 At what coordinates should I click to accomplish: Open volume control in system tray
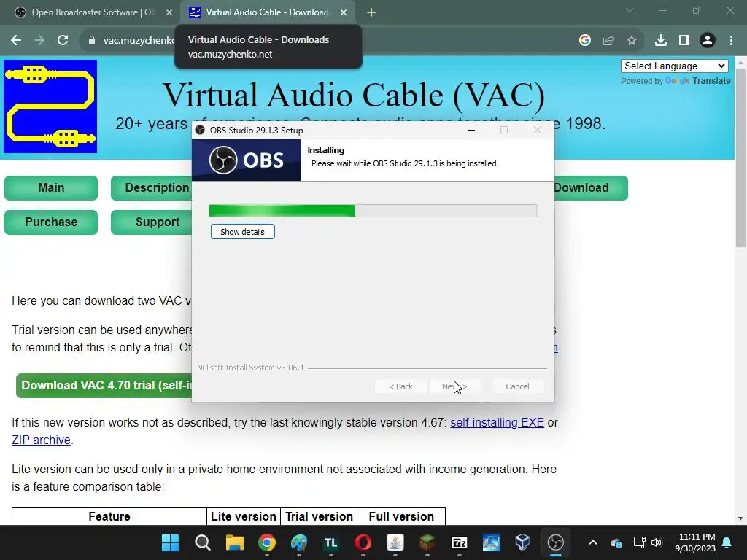657,542
